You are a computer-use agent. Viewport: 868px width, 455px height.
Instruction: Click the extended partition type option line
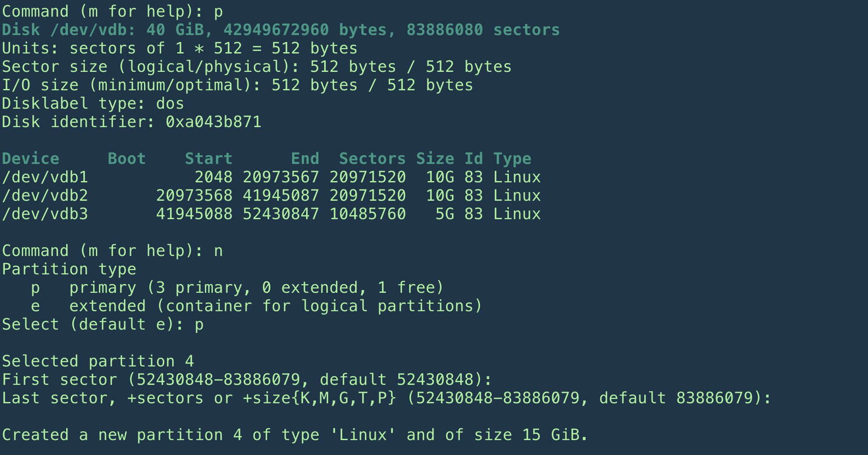click(x=256, y=306)
